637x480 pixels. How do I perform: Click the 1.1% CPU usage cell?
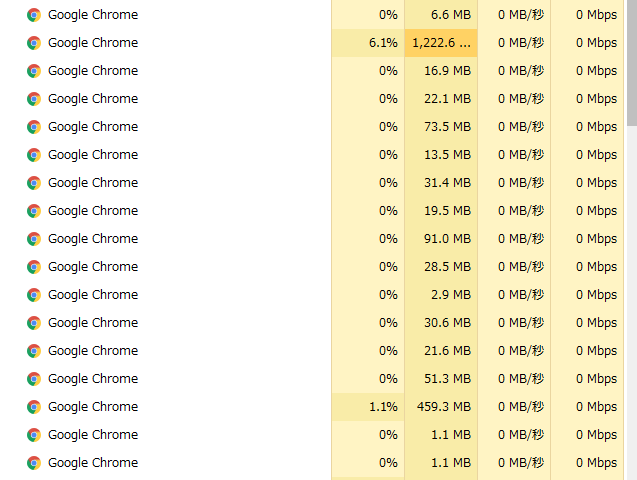(368, 406)
